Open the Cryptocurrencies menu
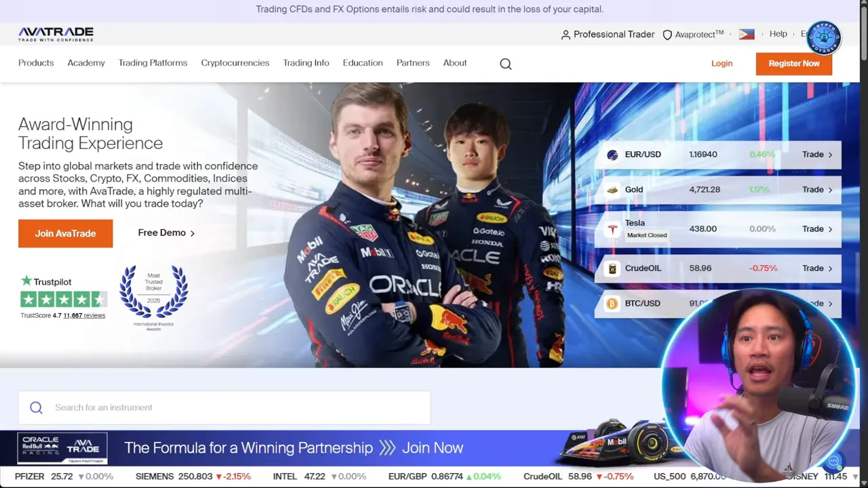 pos(235,63)
